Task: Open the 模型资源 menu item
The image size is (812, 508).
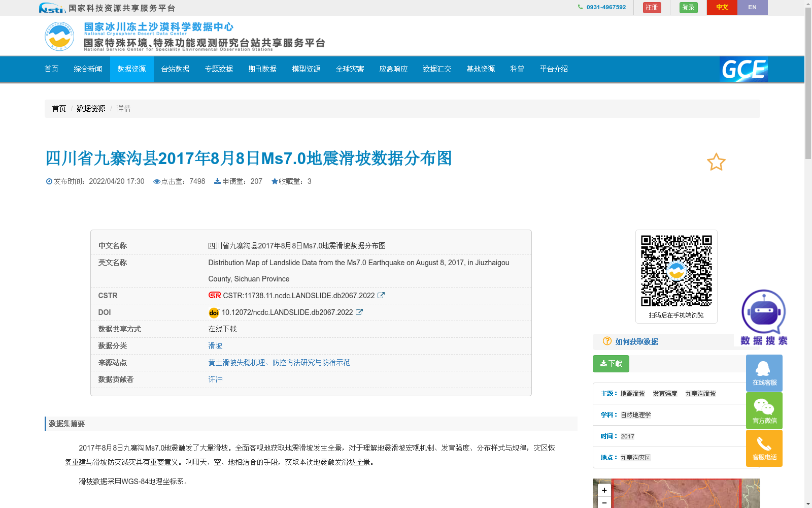Action: [307, 69]
